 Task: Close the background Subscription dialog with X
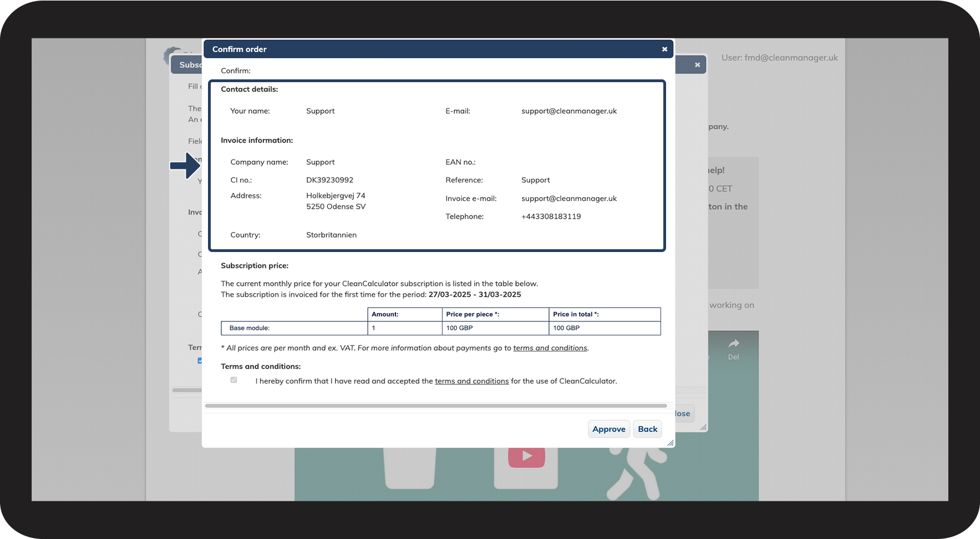[x=697, y=65]
